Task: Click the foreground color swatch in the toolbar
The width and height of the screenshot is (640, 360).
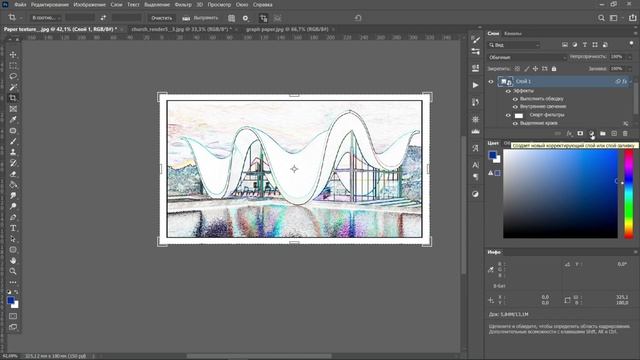Action: click(x=11, y=300)
